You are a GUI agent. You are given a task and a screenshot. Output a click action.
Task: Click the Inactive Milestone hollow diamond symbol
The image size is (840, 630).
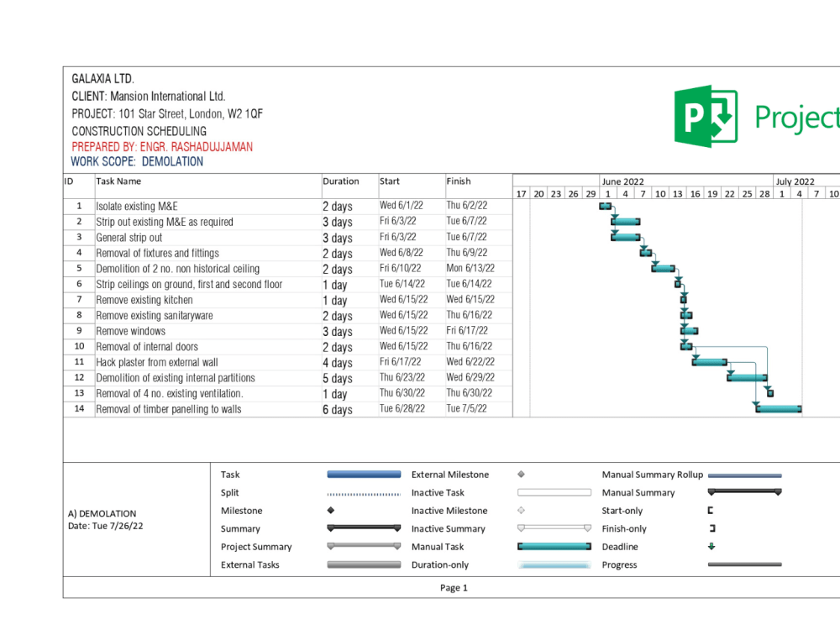[x=522, y=511]
